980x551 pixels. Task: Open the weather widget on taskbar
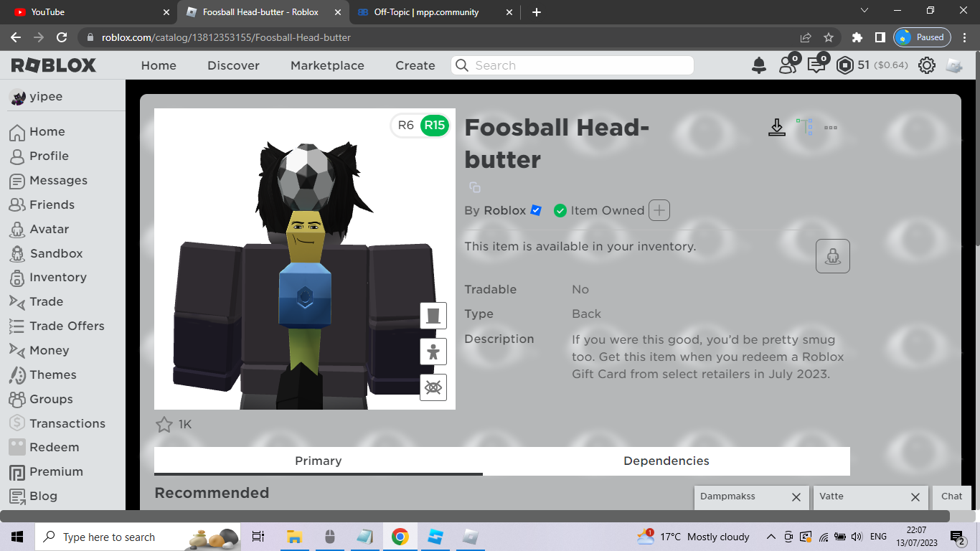pyautogui.click(x=693, y=537)
